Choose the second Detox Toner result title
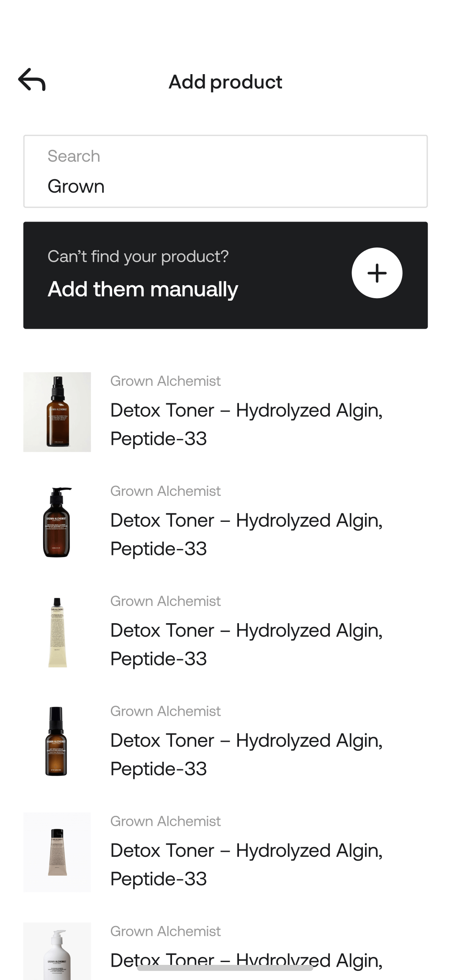The image size is (452, 980). pos(246,534)
